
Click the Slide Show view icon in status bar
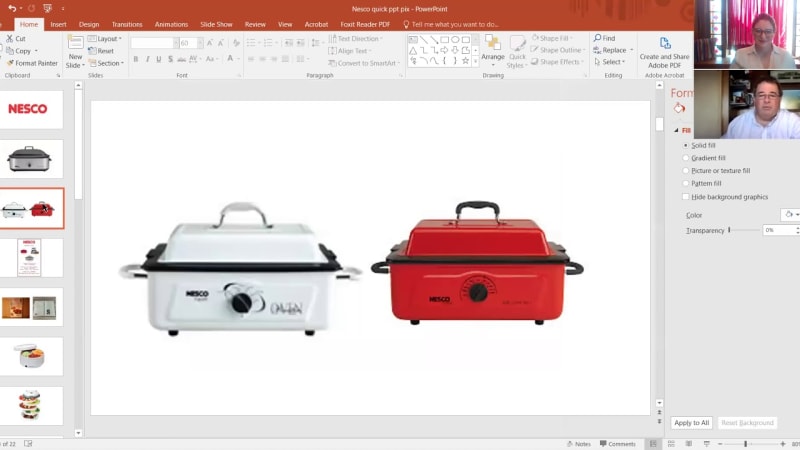click(707, 444)
